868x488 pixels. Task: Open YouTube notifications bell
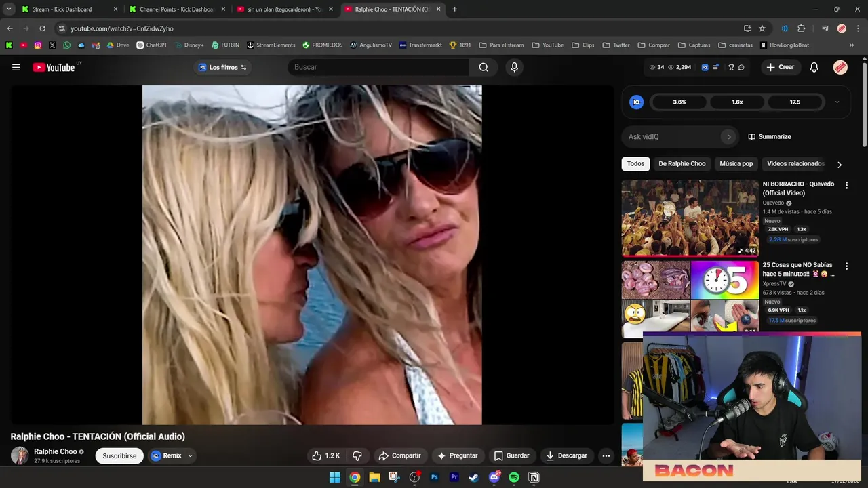coord(814,67)
